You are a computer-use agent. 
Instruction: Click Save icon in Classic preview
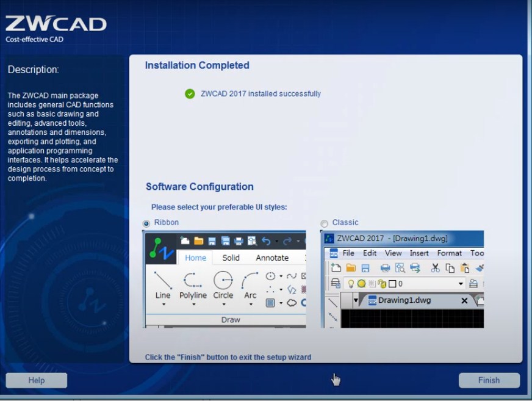[365, 268]
